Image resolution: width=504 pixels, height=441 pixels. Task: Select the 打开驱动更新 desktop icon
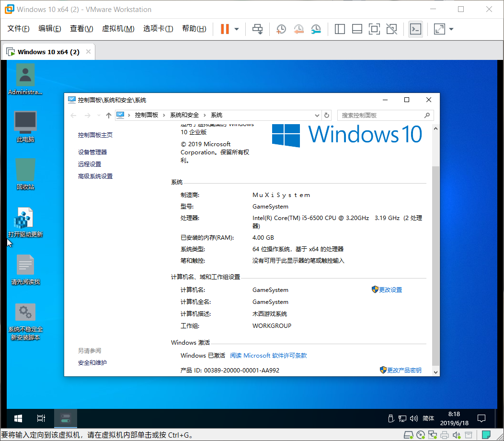[25, 221]
